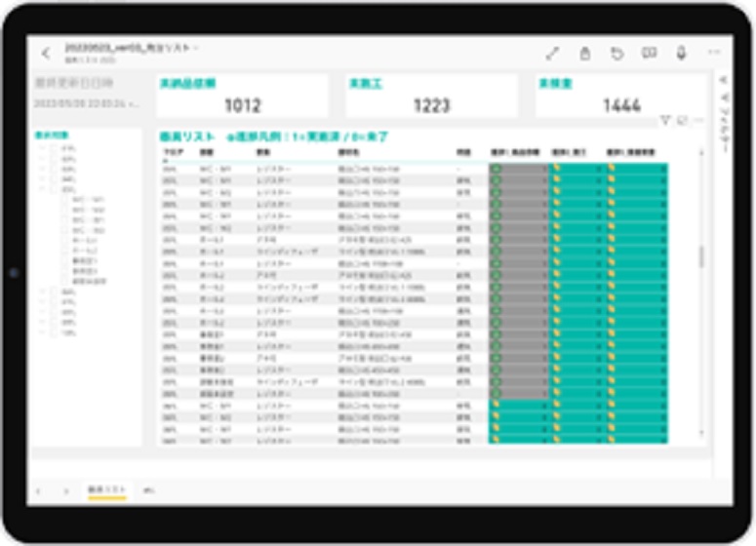Open full screen expand arrow icon

[x=552, y=54]
